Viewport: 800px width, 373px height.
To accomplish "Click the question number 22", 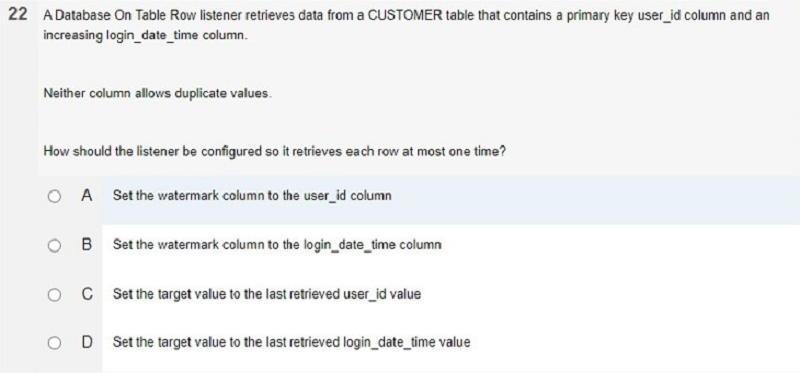I will click(18, 15).
